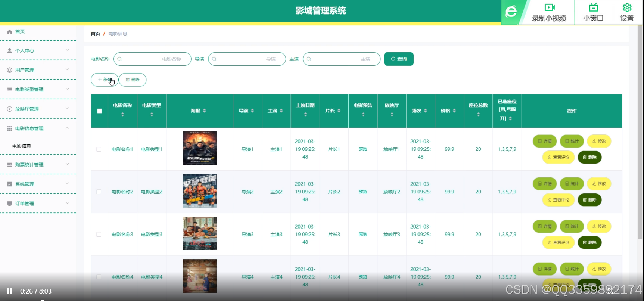Click 预览 trailer link for 电影名称1

pos(363,149)
